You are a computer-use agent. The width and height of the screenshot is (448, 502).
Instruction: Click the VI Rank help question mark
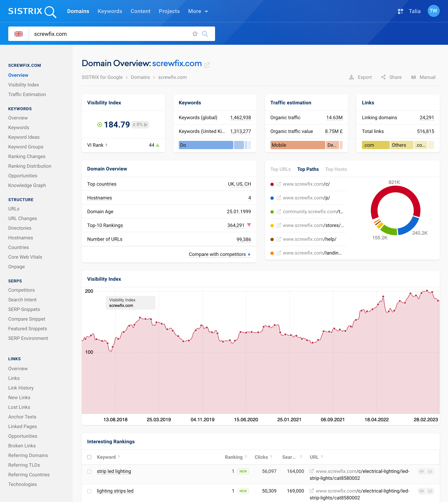click(x=106, y=145)
